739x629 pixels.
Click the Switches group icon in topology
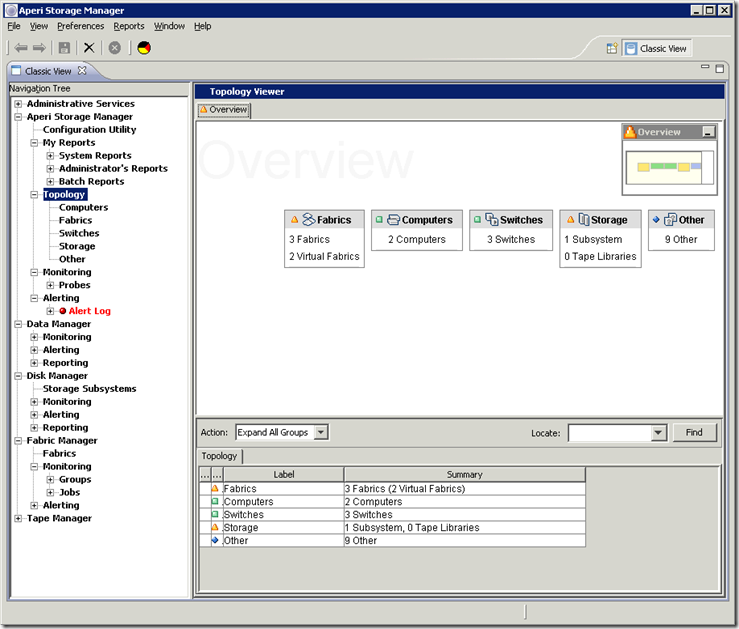pos(492,219)
